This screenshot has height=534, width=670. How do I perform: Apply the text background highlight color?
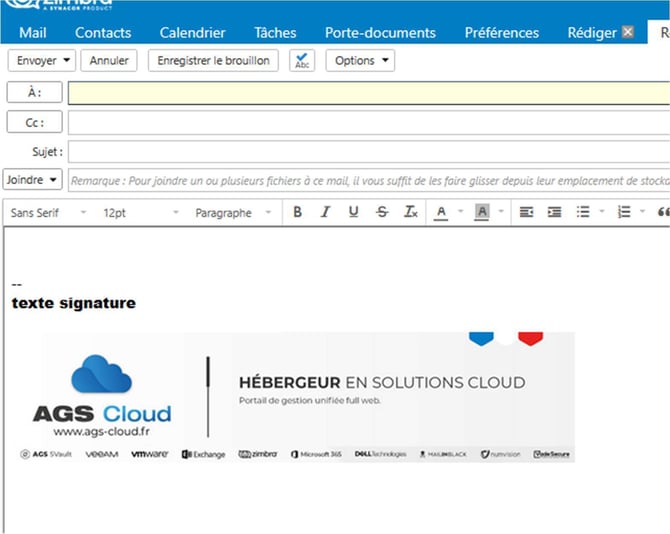(x=482, y=212)
